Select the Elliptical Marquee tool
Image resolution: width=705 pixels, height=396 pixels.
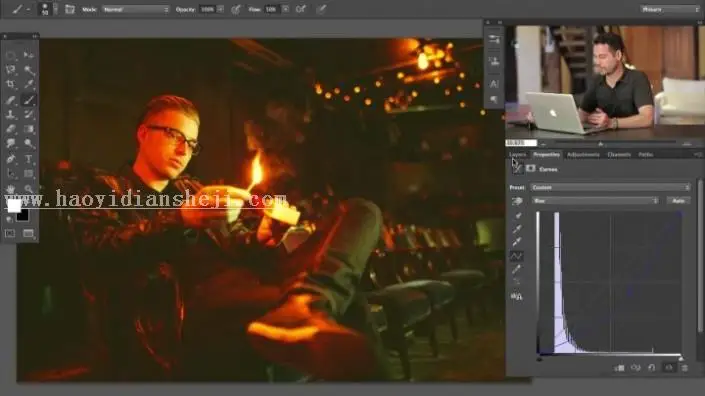[x=11, y=55]
